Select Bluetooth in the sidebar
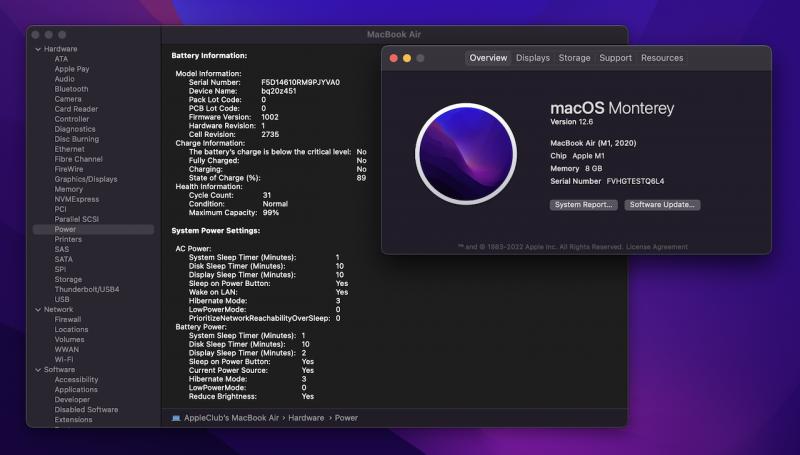The width and height of the screenshot is (800, 455). [71, 89]
